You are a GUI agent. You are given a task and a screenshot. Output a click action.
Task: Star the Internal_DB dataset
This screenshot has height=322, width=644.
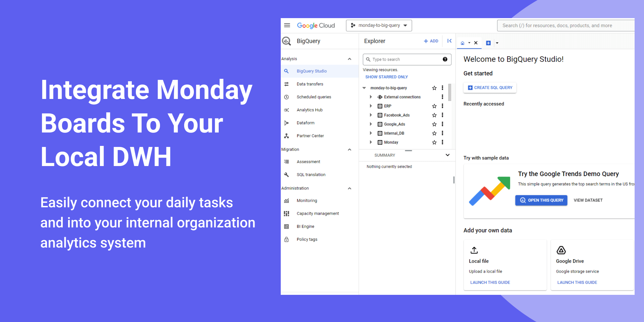(x=434, y=133)
